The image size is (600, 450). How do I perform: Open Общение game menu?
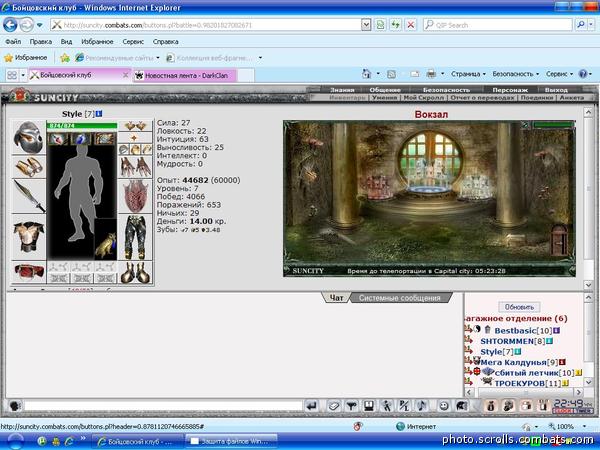coord(385,90)
